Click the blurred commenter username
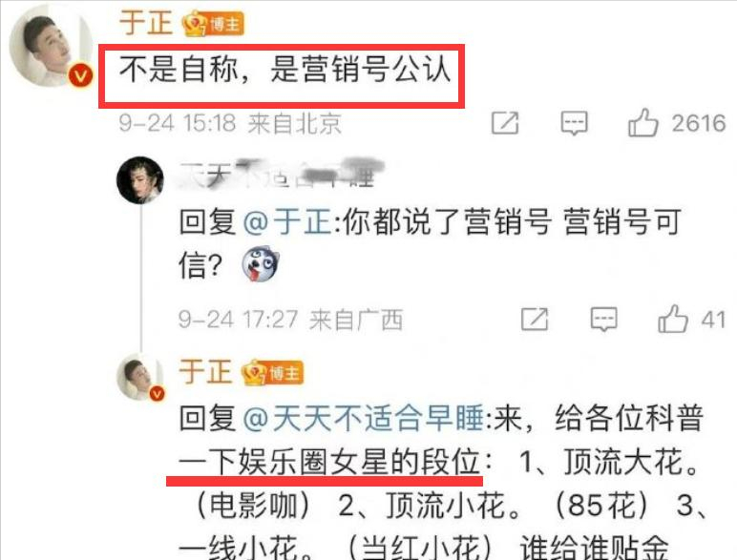Screen dimensions: 737x560 (282, 174)
